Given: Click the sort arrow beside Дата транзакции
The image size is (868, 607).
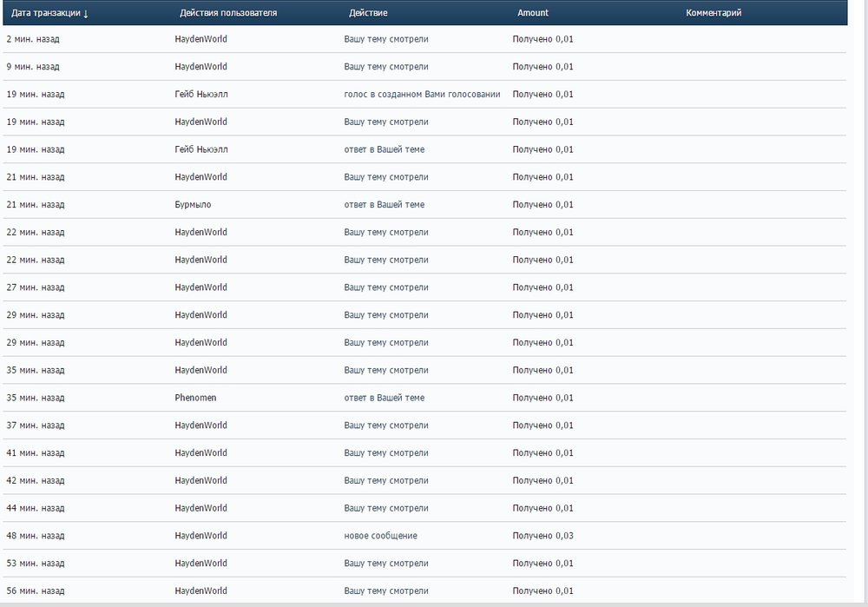Looking at the screenshot, I should click(x=86, y=14).
